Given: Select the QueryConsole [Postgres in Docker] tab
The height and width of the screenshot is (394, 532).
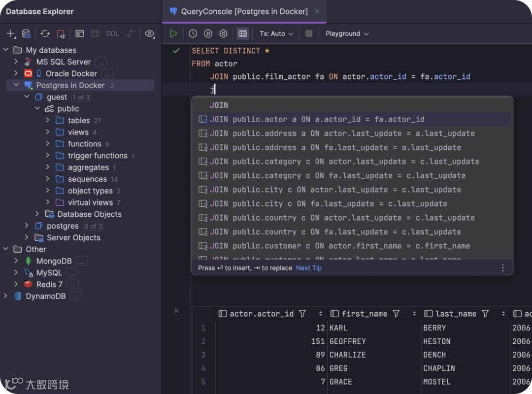Looking at the screenshot, I should [x=244, y=11].
